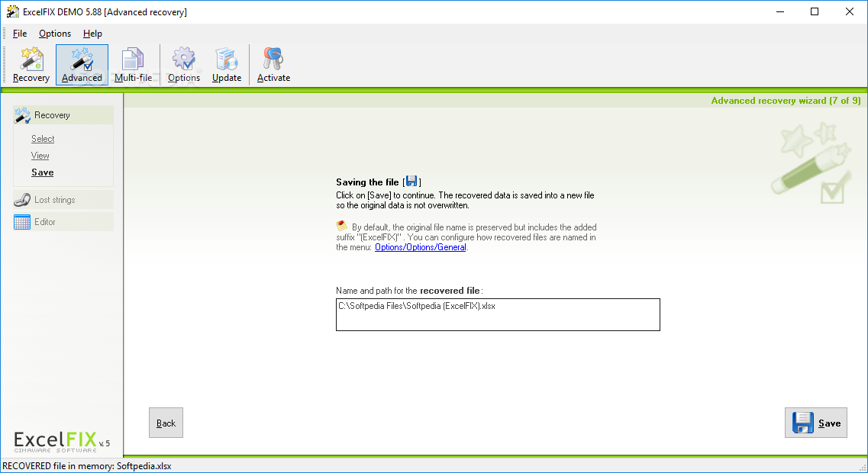This screenshot has width=868, height=473.
Task: Click the Recovery wand icon in sidebar
Action: click(22, 115)
